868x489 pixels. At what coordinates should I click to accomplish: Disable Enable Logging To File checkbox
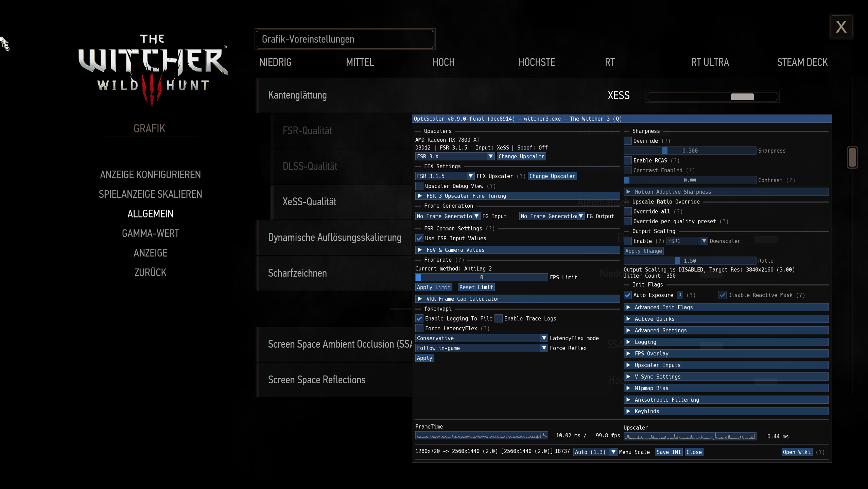tap(419, 318)
